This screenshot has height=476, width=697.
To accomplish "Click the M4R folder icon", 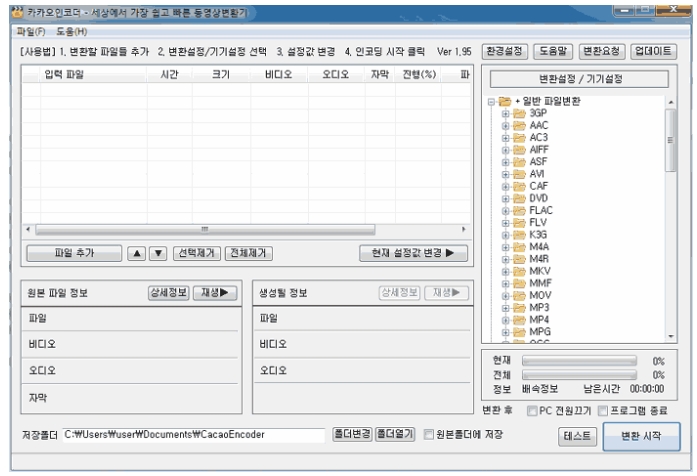I will pyautogui.click(x=519, y=259).
